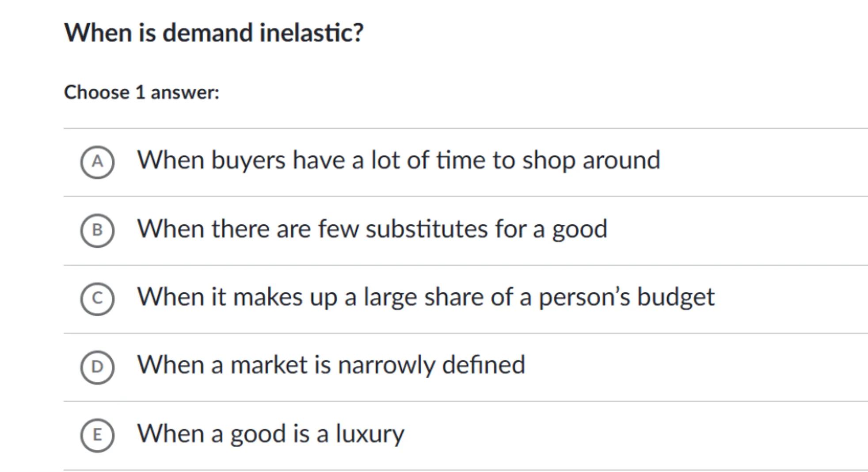This screenshot has height=472, width=868.
Task: Pick the narrowly defined market option
Action: tap(331, 365)
